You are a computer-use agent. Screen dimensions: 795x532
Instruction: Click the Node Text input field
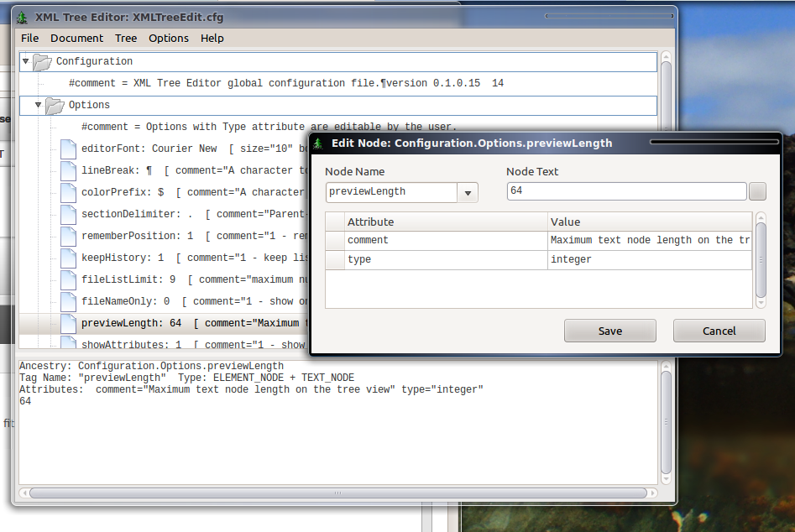pyautogui.click(x=626, y=191)
